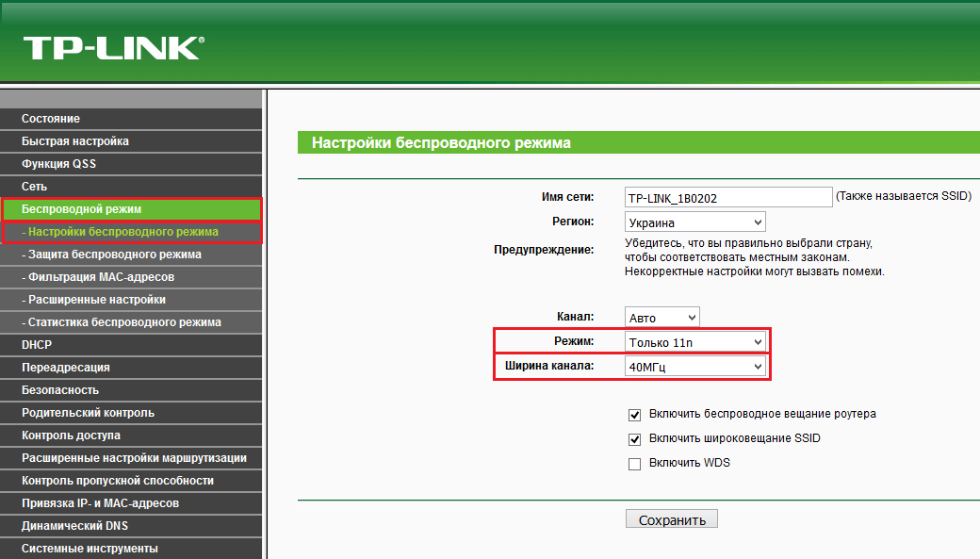Click the page heading Настройки беспроводного режима
Viewport: 980px width, 559px height.
click(441, 142)
